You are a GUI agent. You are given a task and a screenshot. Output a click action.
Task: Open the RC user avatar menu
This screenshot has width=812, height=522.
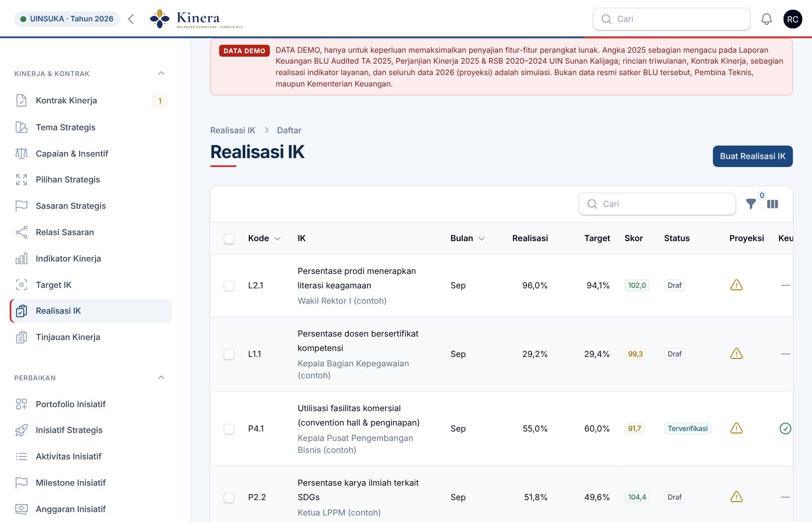[x=793, y=19]
